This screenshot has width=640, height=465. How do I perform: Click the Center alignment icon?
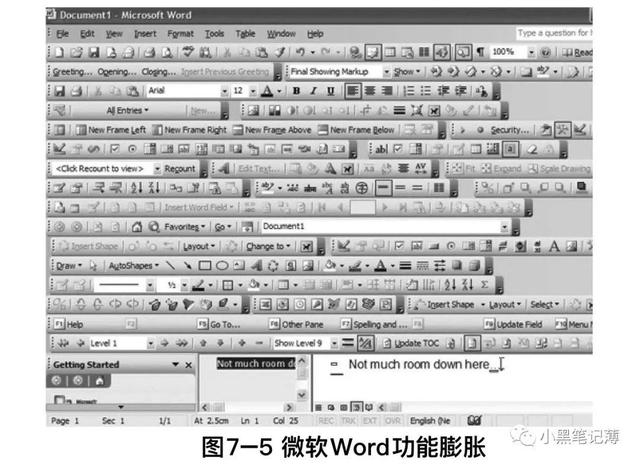pyautogui.click(x=370, y=91)
